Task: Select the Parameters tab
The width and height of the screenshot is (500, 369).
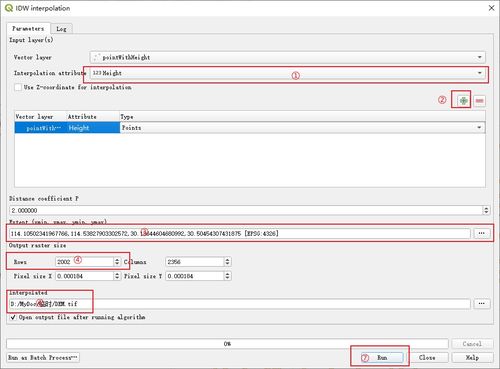Action: 28,28
